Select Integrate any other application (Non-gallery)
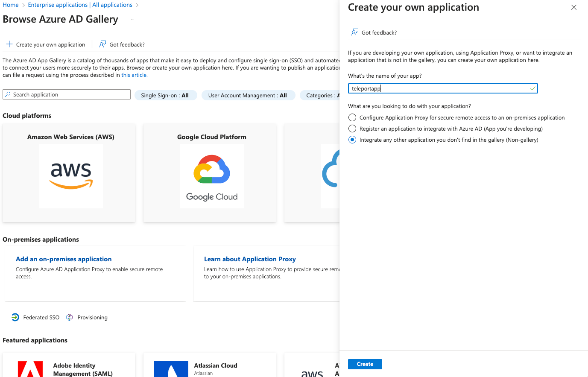The width and height of the screenshot is (588, 377). 352,140
